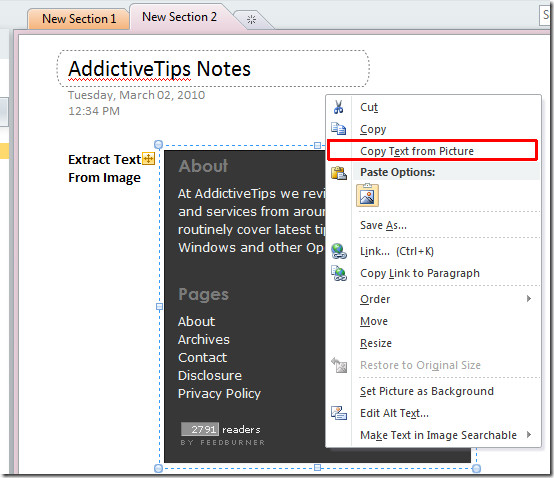This screenshot has height=478, width=554.
Task: Click the Cut scissors icon
Action: point(338,107)
